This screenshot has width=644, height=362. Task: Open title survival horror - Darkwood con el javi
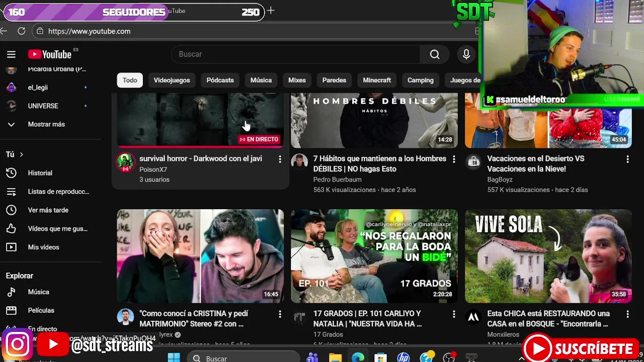[x=201, y=159]
